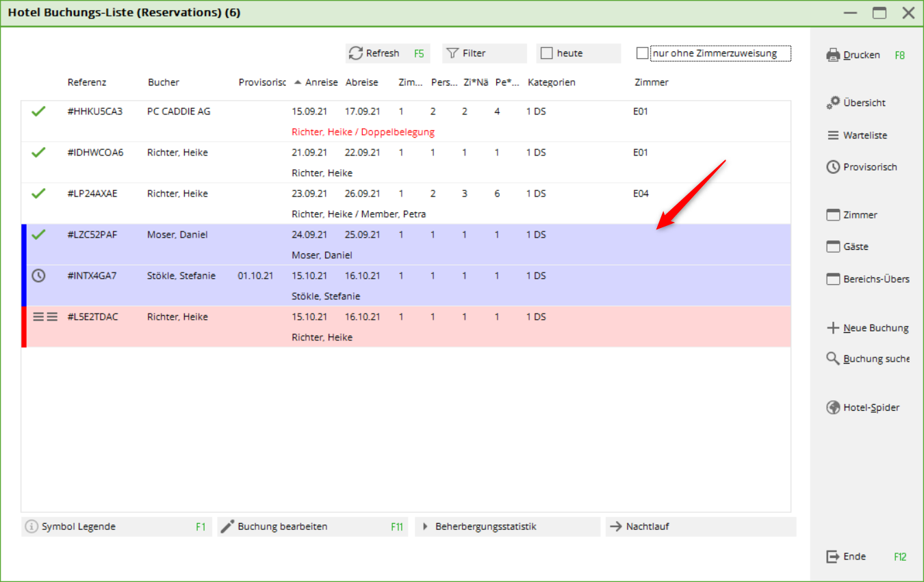Open the Symbol Legende
The image size is (924, 582).
pyautogui.click(x=78, y=527)
